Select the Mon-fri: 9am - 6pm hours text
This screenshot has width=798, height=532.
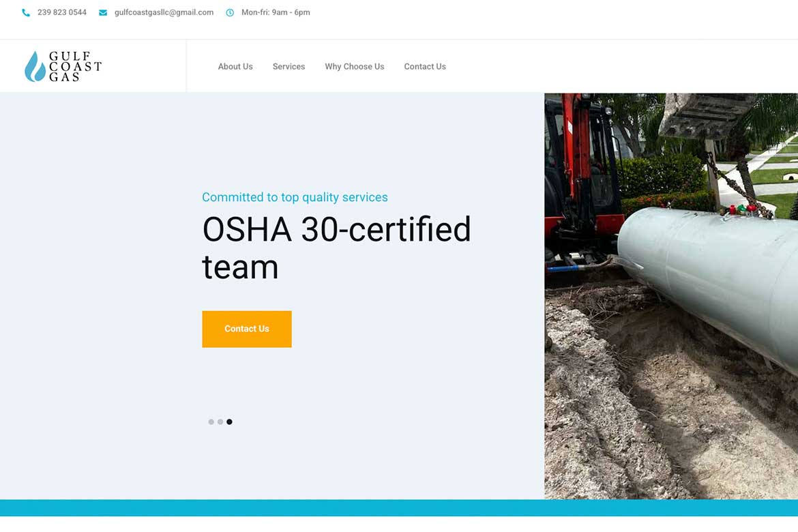(x=276, y=12)
